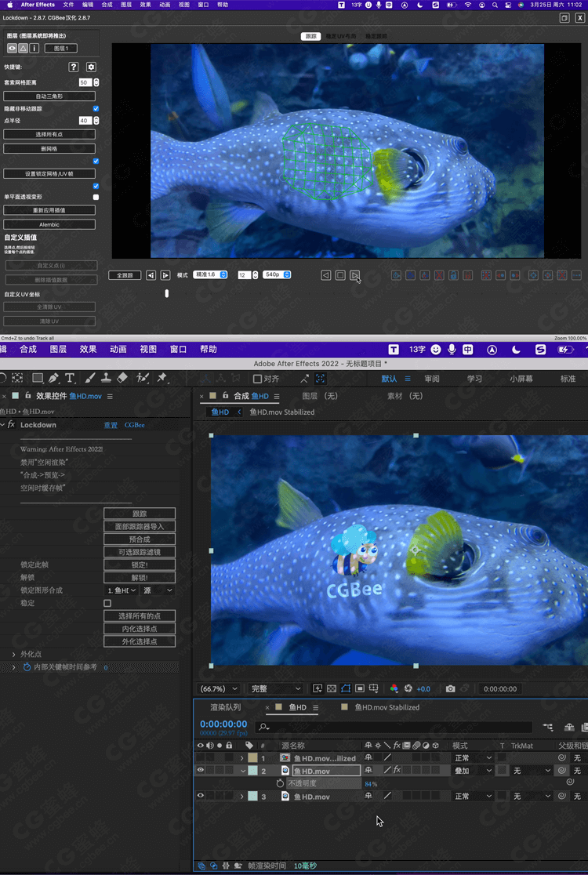Open the 完整 resolution dropdown
Image resolution: width=588 pixels, height=875 pixels.
tap(276, 688)
